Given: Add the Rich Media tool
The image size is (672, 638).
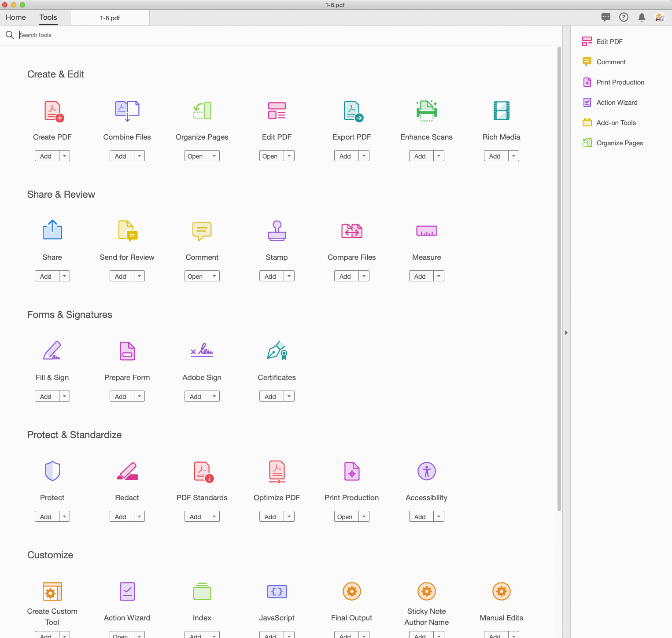Looking at the screenshot, I should 495,156.
